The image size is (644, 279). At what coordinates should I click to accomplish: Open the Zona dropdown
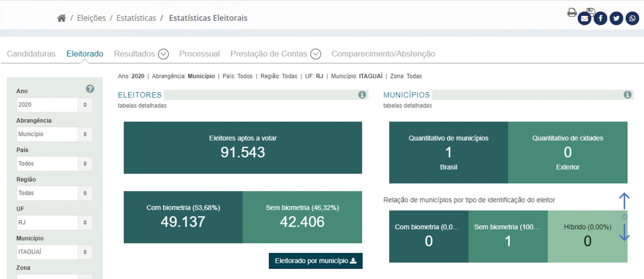pos(54,277)
